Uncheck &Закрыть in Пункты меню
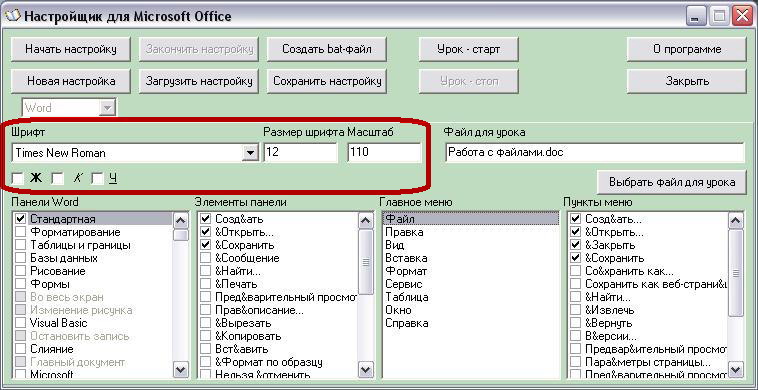 [x=575, y=245]
